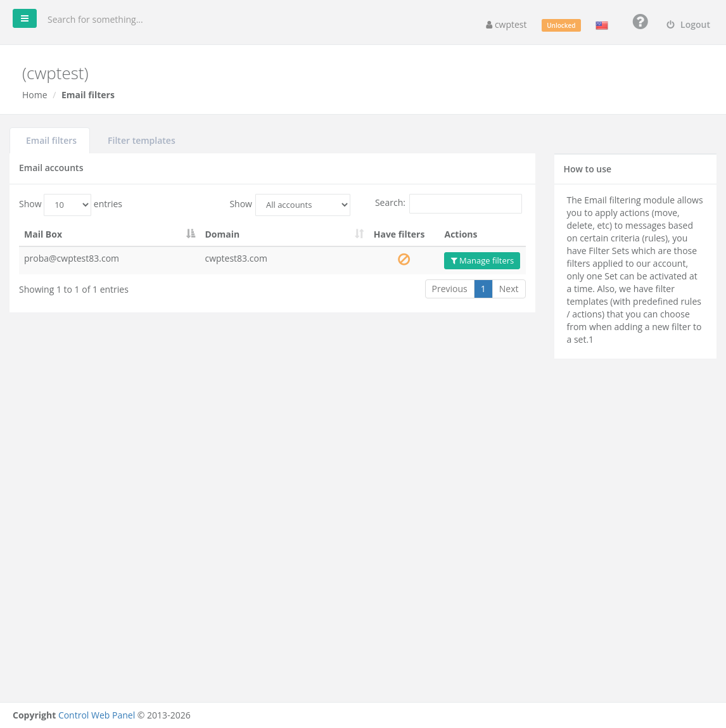
Task: Go to Previous page of entries
Action: [449, 289]
